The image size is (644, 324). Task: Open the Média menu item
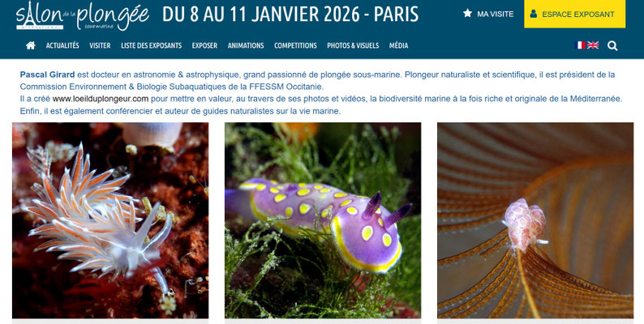pos(398,45)
